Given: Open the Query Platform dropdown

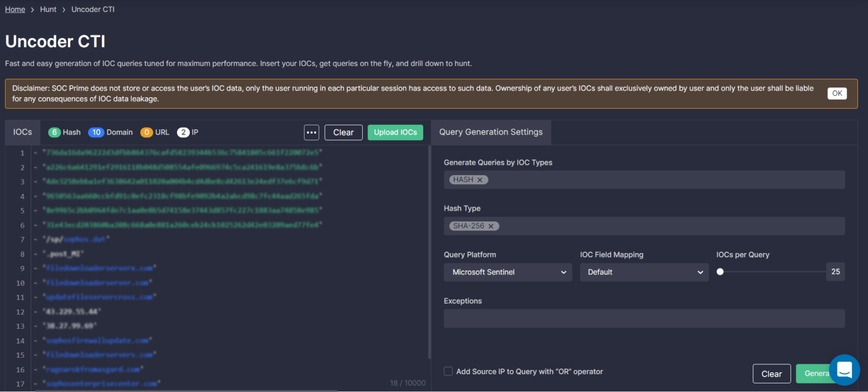Looking at the screenshot, I should (507, 272).
